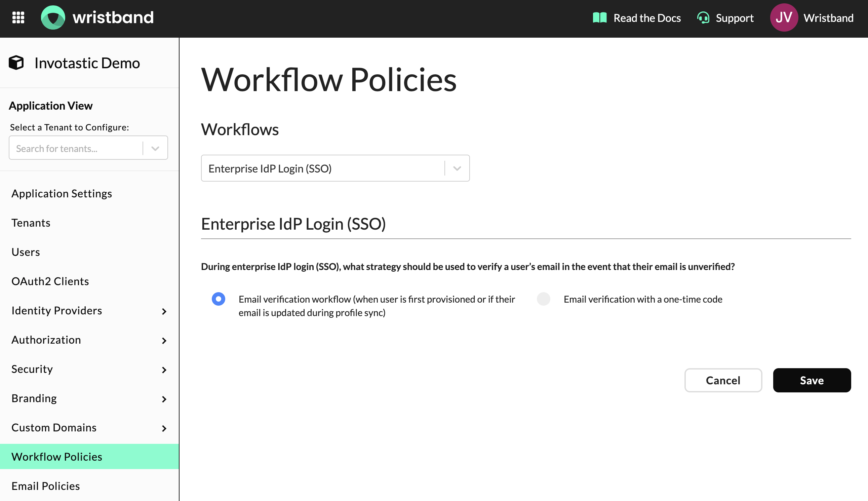This screenshot has width=868, height=501.
Task: Click the Invotastic Demo cube icon
Action: (x=16, y=63)
